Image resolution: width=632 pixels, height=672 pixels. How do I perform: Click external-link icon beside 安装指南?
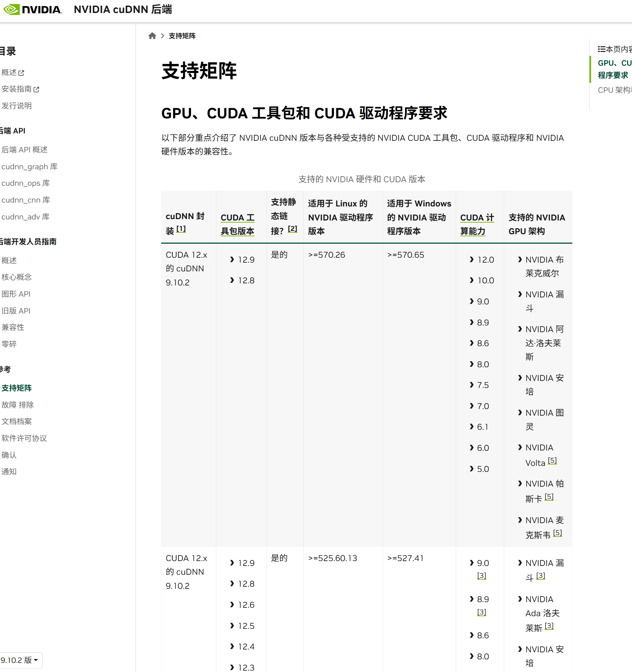click(36, 90)
